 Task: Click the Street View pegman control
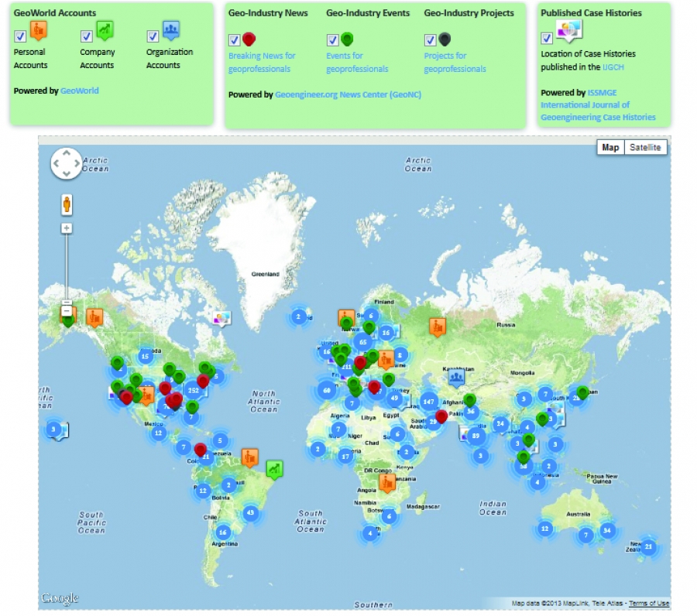68,204
